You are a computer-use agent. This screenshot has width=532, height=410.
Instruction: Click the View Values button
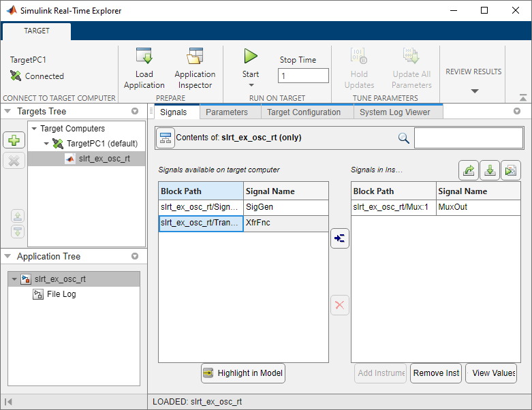[x=491, y=373]
